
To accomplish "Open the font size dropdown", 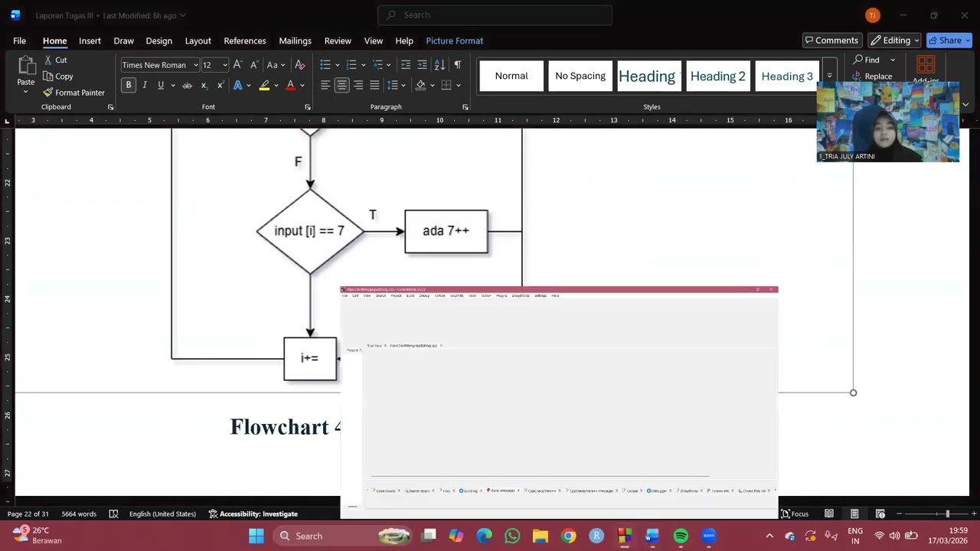I will coord(224,65).
